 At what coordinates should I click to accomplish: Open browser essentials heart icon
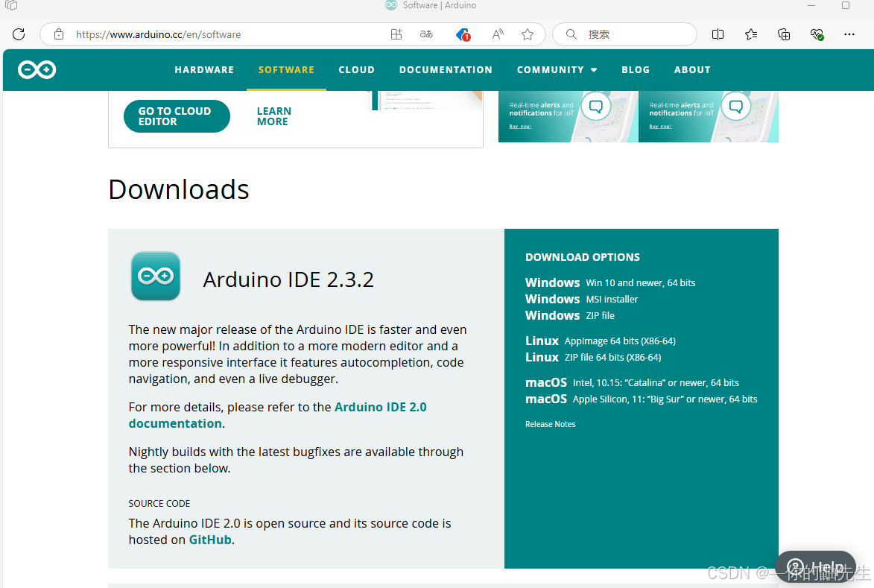[817, 34]
